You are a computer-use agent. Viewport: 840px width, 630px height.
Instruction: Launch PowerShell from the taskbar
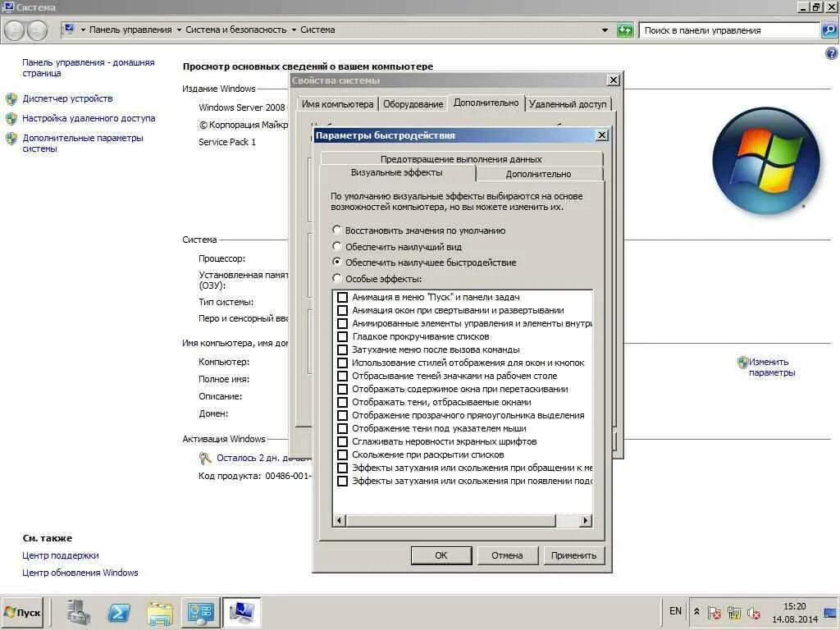pos(118,612)
